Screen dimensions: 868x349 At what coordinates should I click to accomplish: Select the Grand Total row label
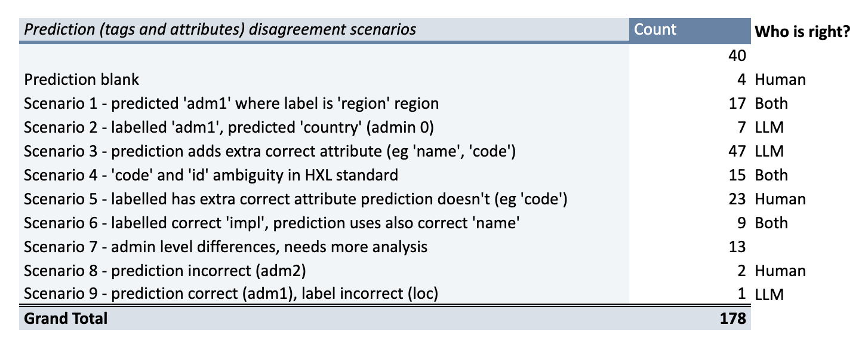click(66, 319)
